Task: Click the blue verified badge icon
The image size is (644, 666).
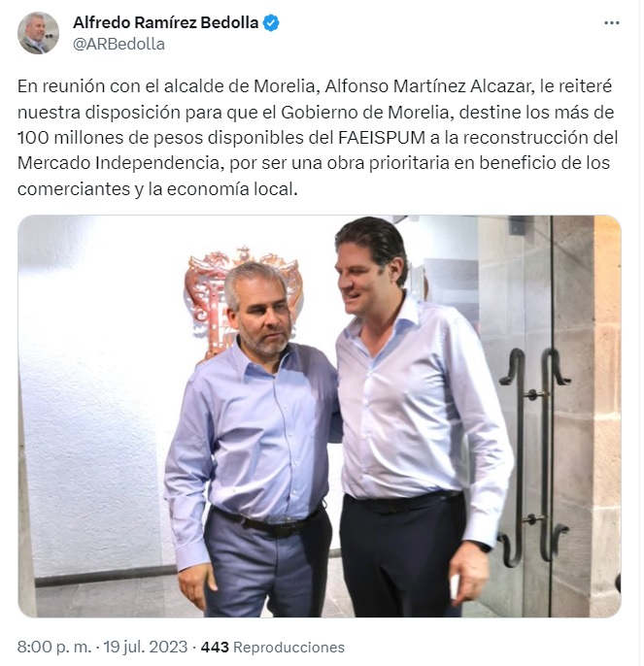Action: [271, 23]
